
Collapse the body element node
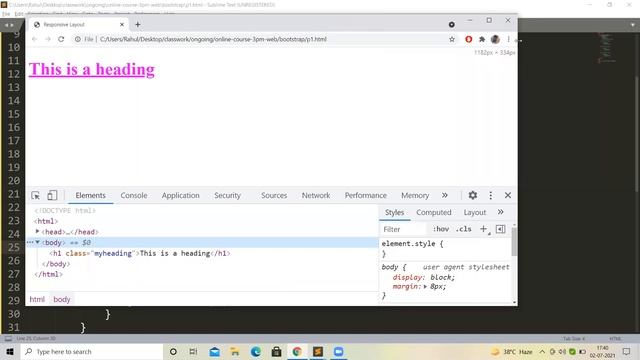click(x=38, y=242)
